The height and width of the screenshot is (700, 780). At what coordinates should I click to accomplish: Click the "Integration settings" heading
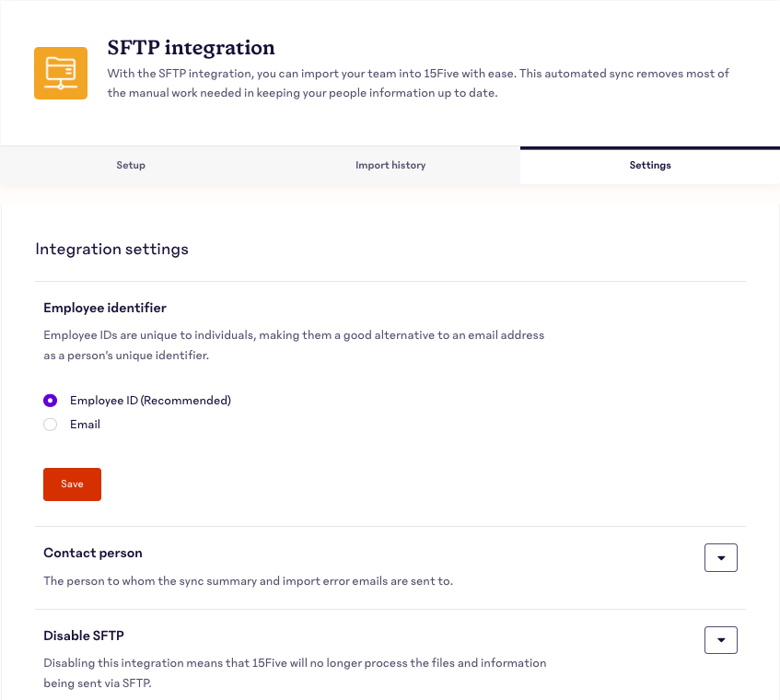coord(111,249)
